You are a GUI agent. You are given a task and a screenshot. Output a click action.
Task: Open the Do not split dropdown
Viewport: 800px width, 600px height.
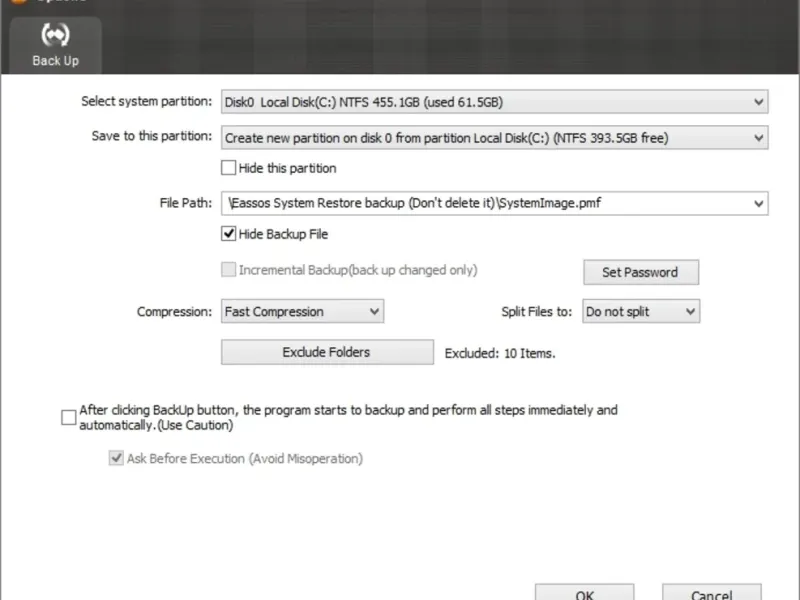point(641,311)
